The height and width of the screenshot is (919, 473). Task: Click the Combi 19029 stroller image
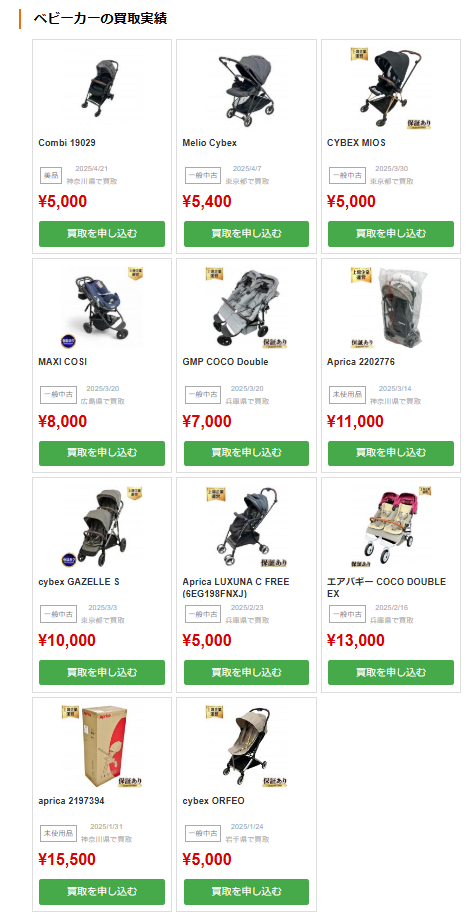[x=102, y=87]
